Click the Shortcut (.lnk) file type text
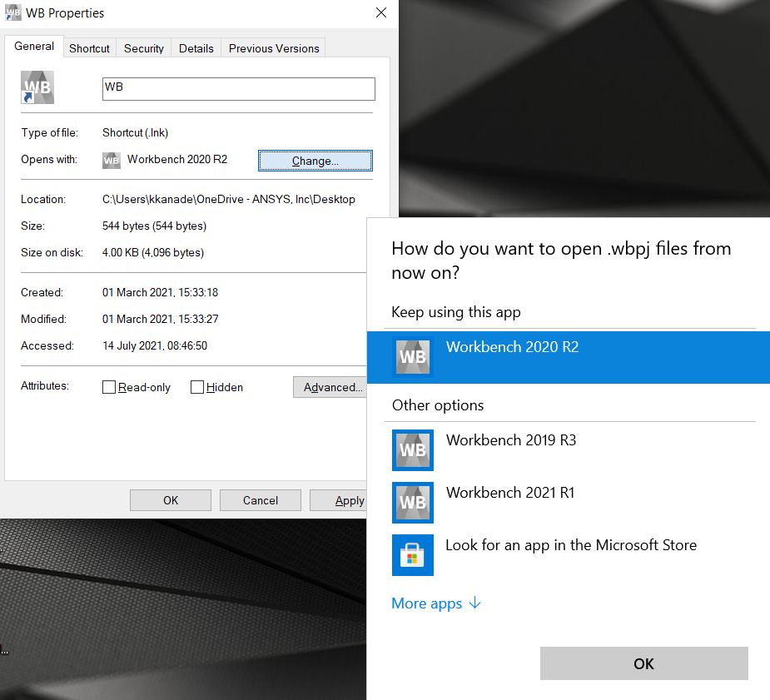Image resolution: width=770 pixels, height=700 pixels. 135,132
